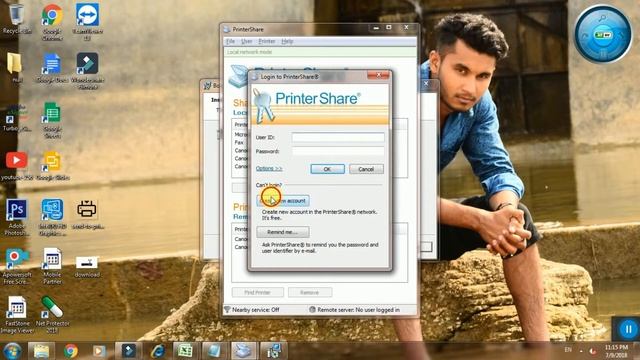
Task: Launch Adobe Photoshop desktop shortcut
Action: click(x=16, y=217)
